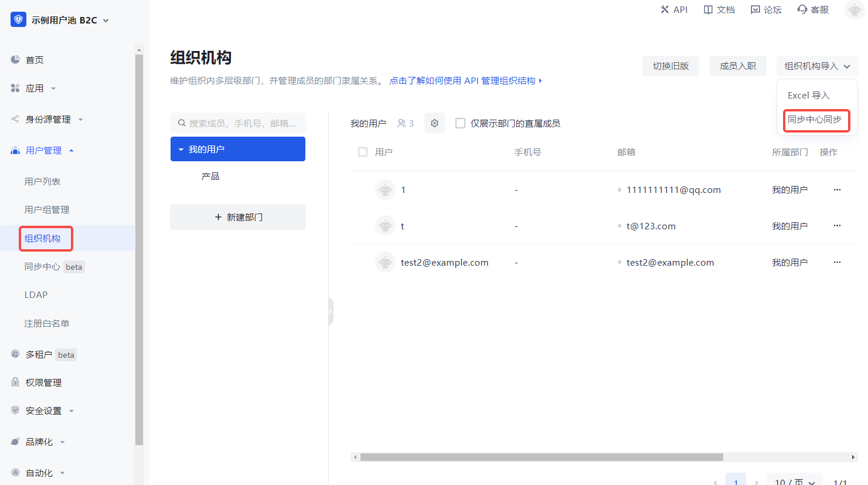The height and width of the screenshot is (485, 868).
Task: Click the 新建部门 button
Action: click(238, 217)
